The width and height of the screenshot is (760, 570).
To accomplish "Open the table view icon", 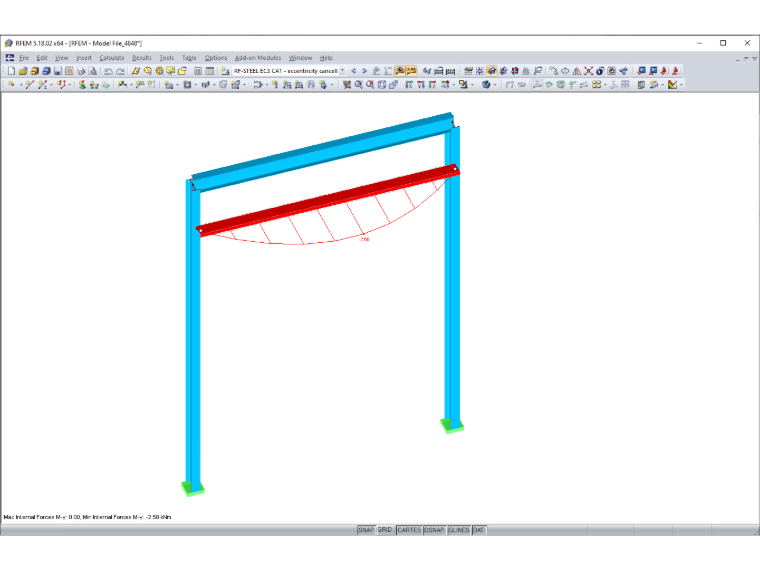I will 210,71.
